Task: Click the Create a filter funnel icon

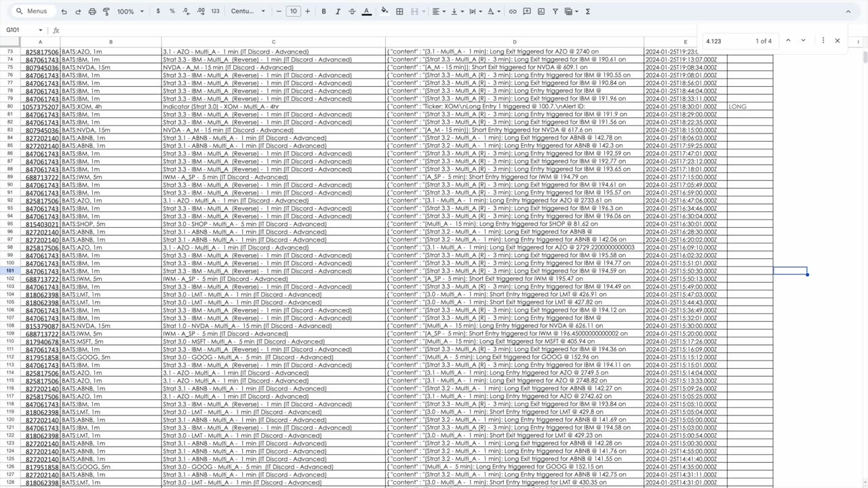Action: coord(555,12)
